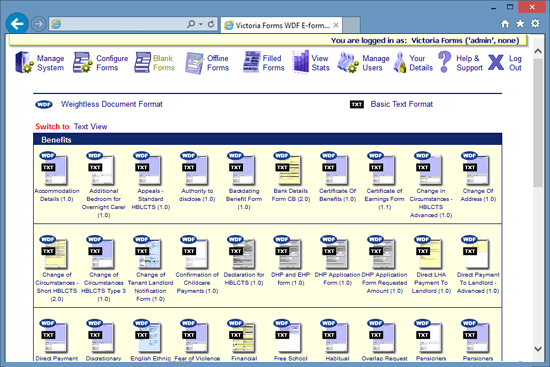Open the View Stats menu link
The width and height of the screenshot is (550, 367).
tap(320, 63)
